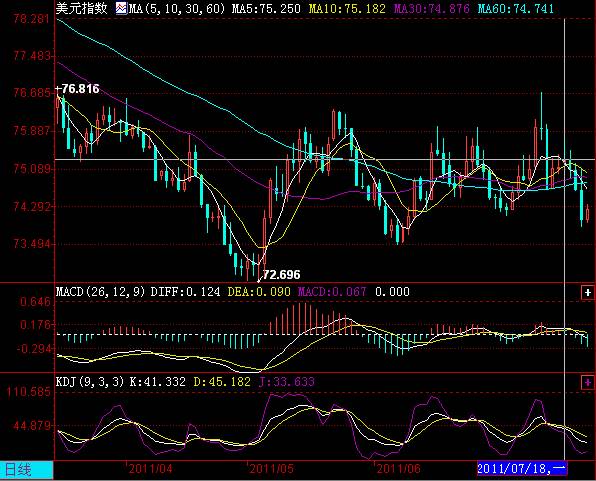This screenshot has height=481, width=596.
Task: Select the MA10:75.182 yellow legend
Action: (347, 8)
